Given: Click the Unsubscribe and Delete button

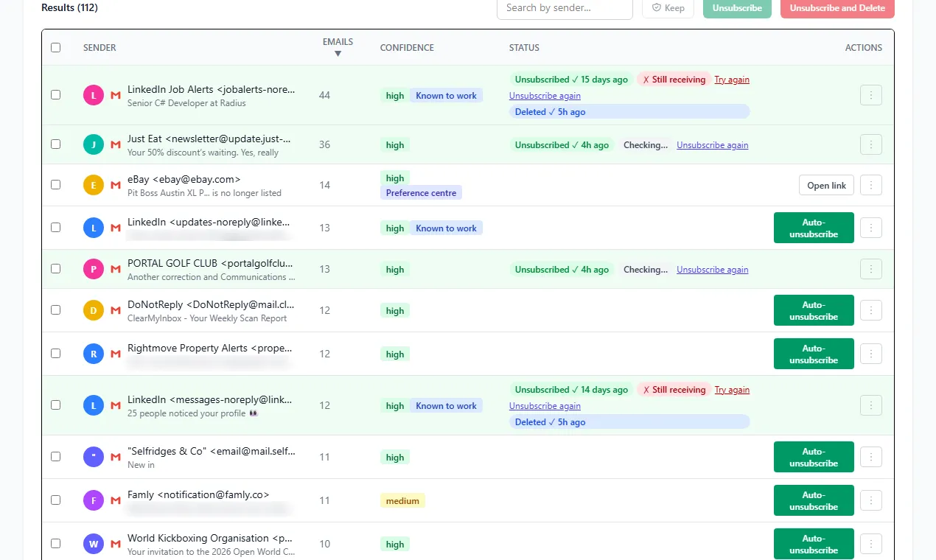Looking at the screenshot, I should click(x=837, y=7).
